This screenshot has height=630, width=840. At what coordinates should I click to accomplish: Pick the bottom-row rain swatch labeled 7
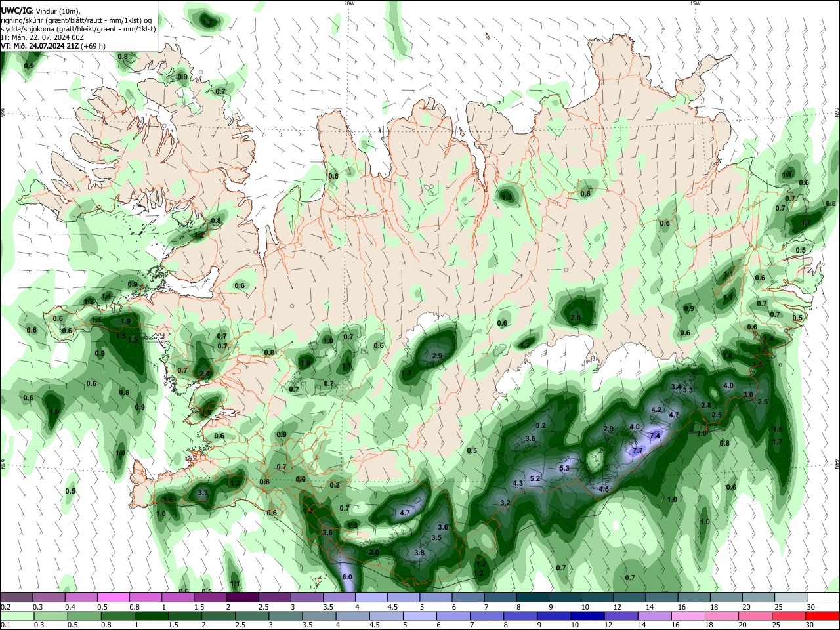pyautogui.click(x=487, y=616)
